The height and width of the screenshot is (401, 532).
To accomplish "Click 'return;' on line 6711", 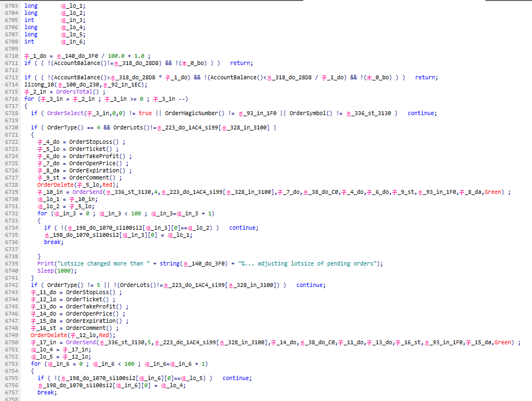I will click(x=242, y=63).
